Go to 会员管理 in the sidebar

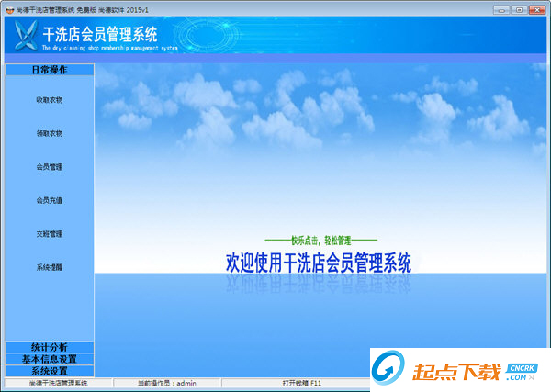point(50,167)
